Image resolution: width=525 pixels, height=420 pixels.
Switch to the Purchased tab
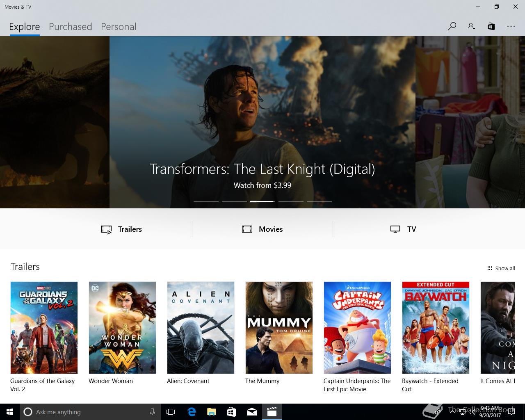(71, 27)
